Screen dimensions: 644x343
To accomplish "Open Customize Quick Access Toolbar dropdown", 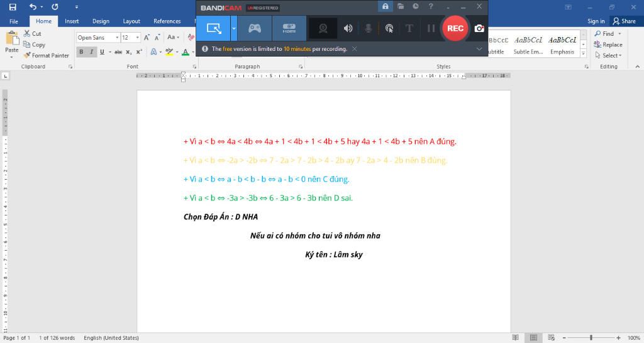I will coord(76,7).
